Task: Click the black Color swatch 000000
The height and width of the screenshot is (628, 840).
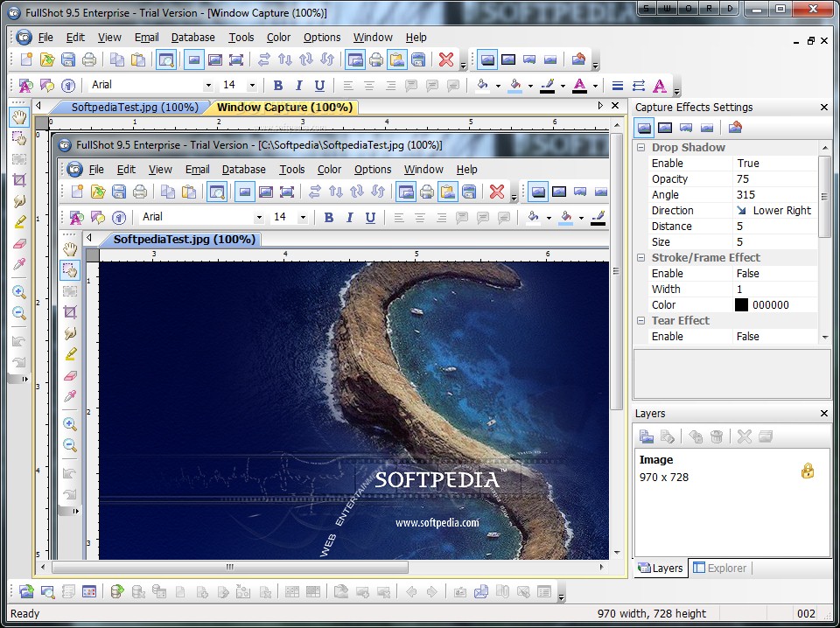Action: click(741, 305)
